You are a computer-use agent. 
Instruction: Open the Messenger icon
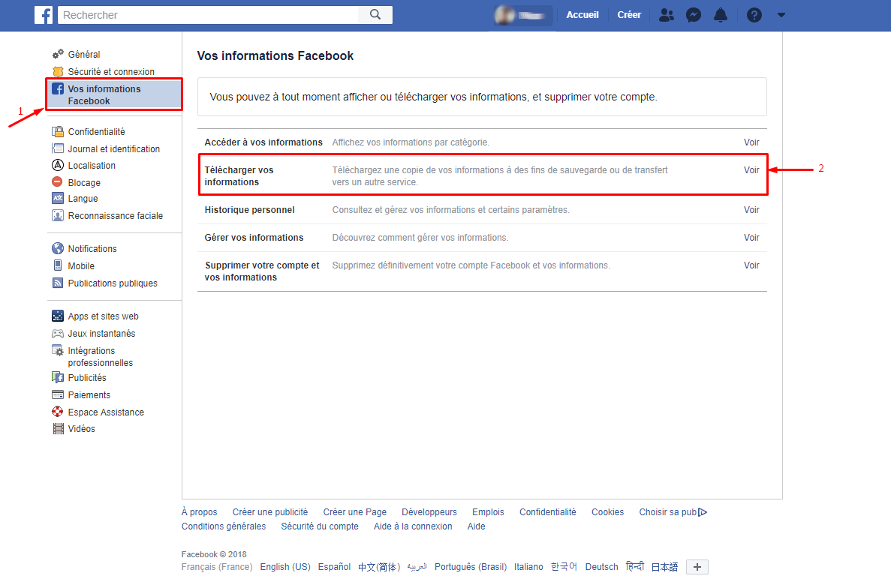pos(694,15)
